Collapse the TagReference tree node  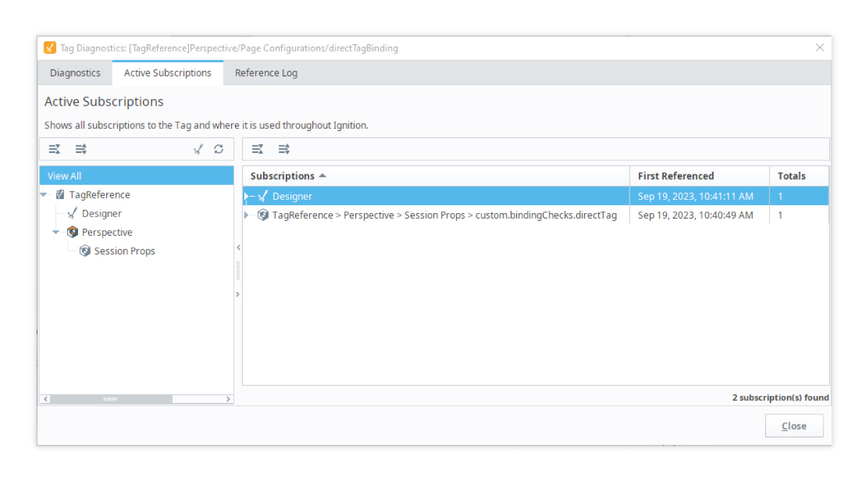click(x=44, y=195)
